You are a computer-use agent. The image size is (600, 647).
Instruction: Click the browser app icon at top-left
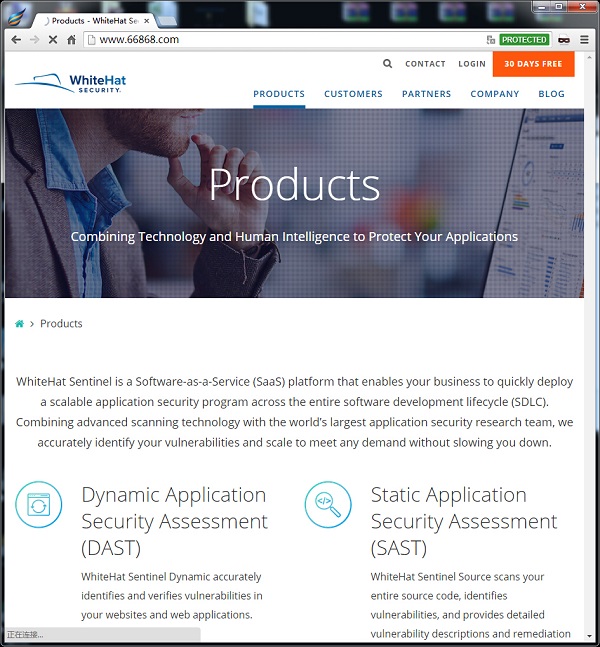pos(17,16)
